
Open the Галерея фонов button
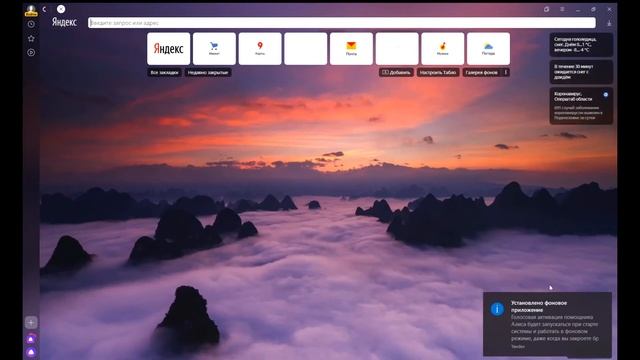tap(482, 72)
